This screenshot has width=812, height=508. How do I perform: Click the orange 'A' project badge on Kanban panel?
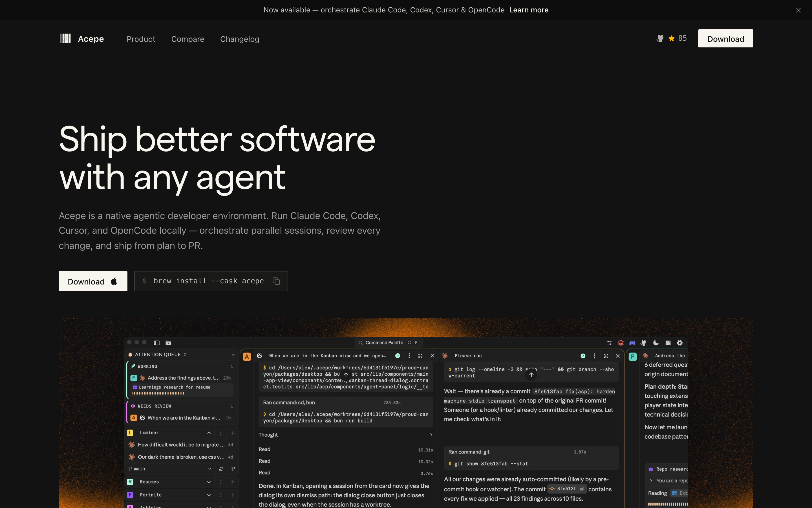[x=247, y=356]
